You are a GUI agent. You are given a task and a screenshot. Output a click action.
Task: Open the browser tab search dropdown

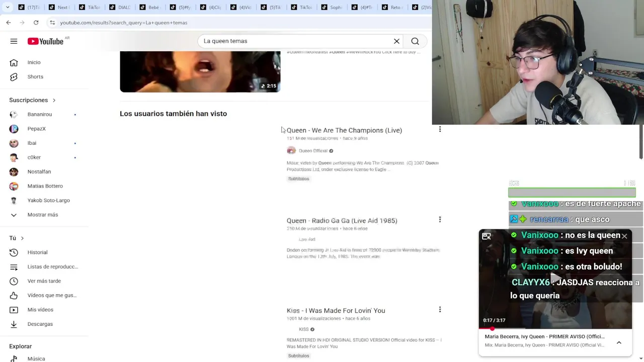(7, 7)
